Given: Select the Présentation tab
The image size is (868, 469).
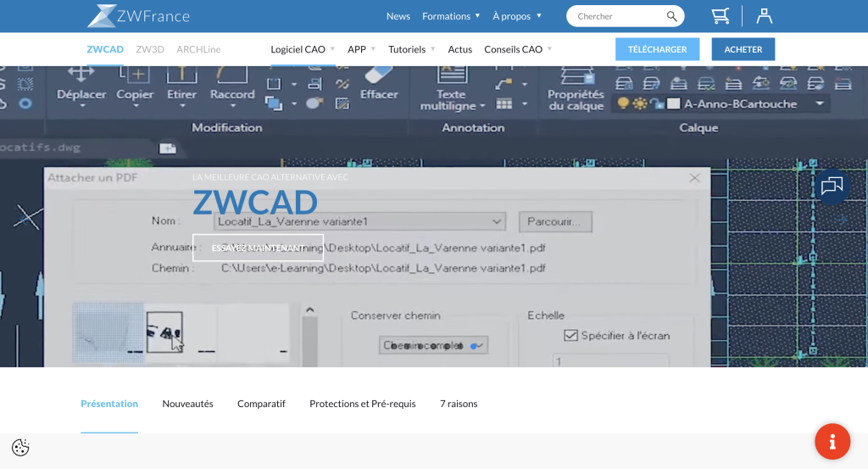Looking at the screenshot, I should (x=109, y=404).
